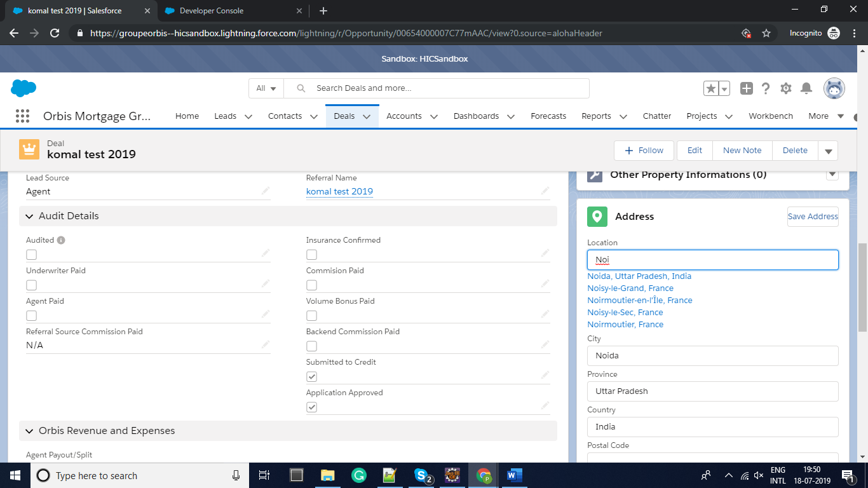Open the Forecasts tab
Screen dimensions: 868x488
click(548, 116)
